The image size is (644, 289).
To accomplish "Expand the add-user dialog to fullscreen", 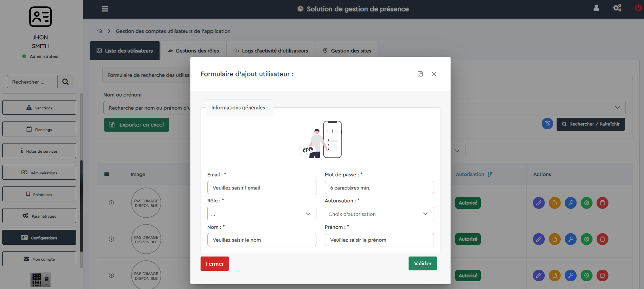I will 420,74.
